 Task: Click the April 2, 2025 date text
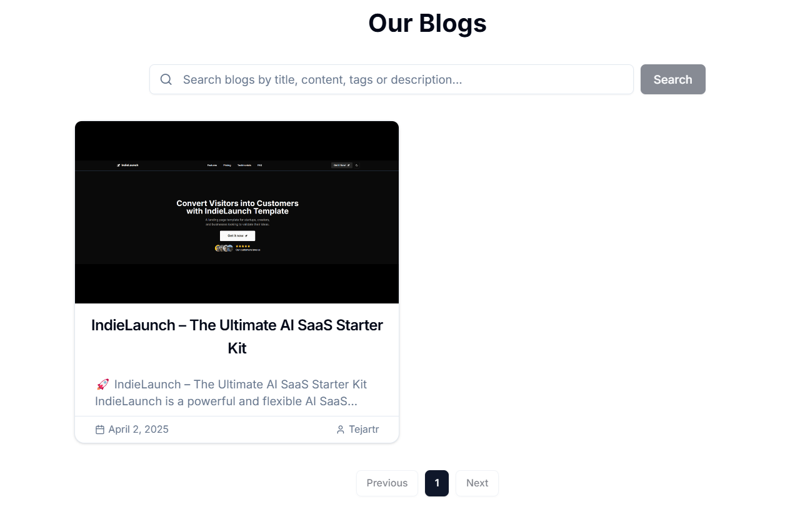pos(138,430)
